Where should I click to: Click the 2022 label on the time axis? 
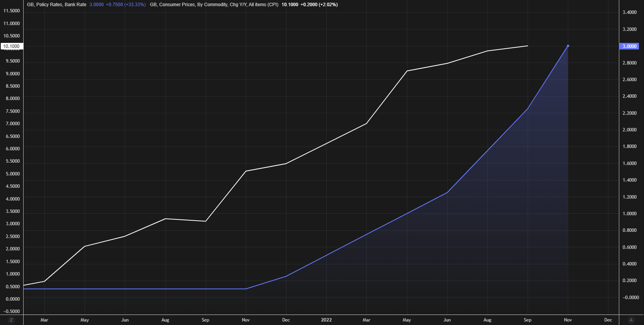[x=326, y=320]
